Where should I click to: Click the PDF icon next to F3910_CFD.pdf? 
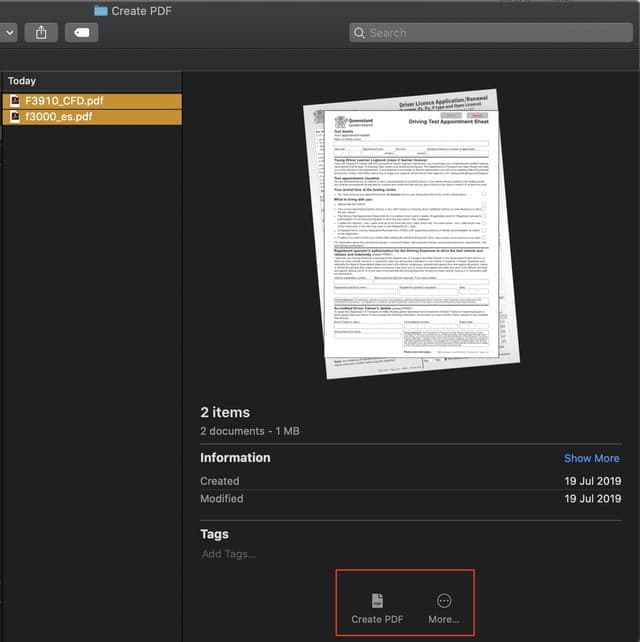coord(15,101)
